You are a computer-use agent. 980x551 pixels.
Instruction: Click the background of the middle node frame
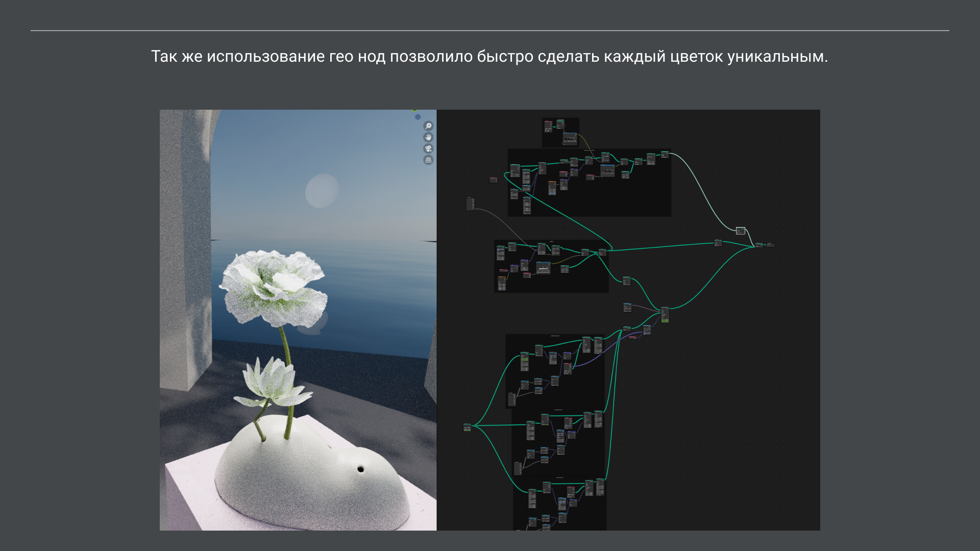tap(572, 286)
